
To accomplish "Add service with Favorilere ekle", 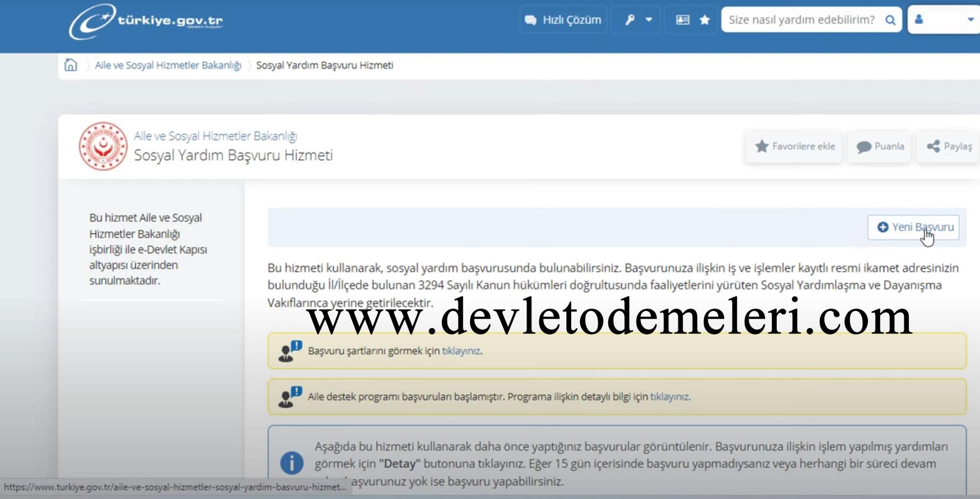I will 794,146.
